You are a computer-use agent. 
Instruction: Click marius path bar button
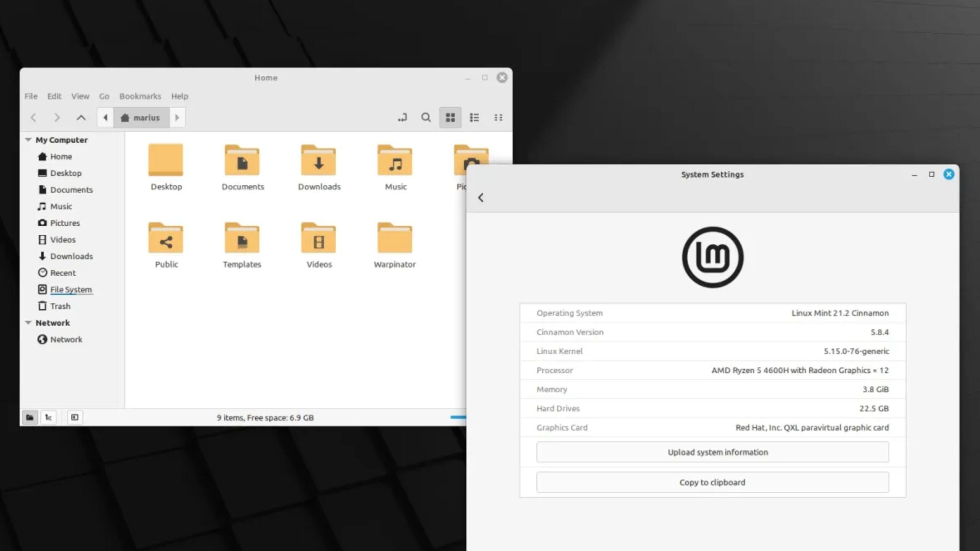[x=142, y=117]
